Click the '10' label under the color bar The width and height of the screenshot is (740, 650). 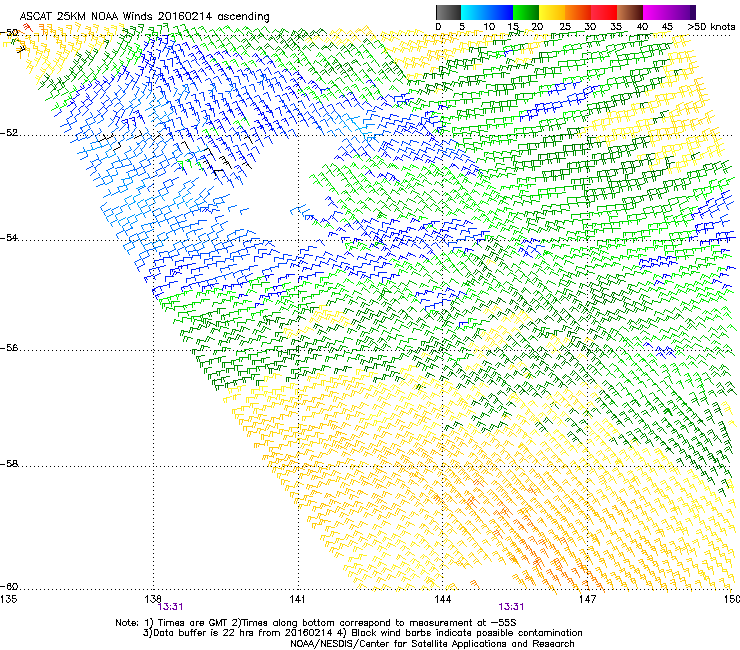click(x=489, y=27)
